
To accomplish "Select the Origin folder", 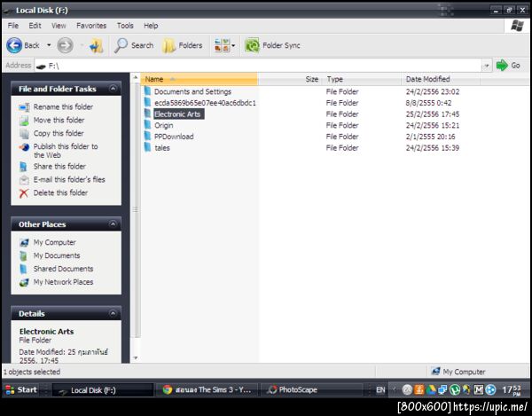I will coord(163,125).
